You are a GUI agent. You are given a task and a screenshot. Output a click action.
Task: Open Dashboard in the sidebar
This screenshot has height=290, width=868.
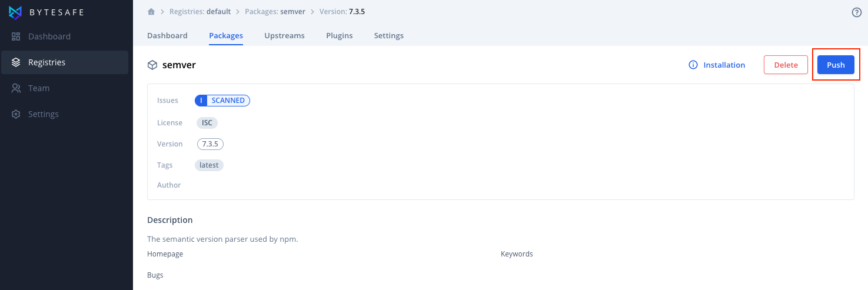click(x=65, y=36)
